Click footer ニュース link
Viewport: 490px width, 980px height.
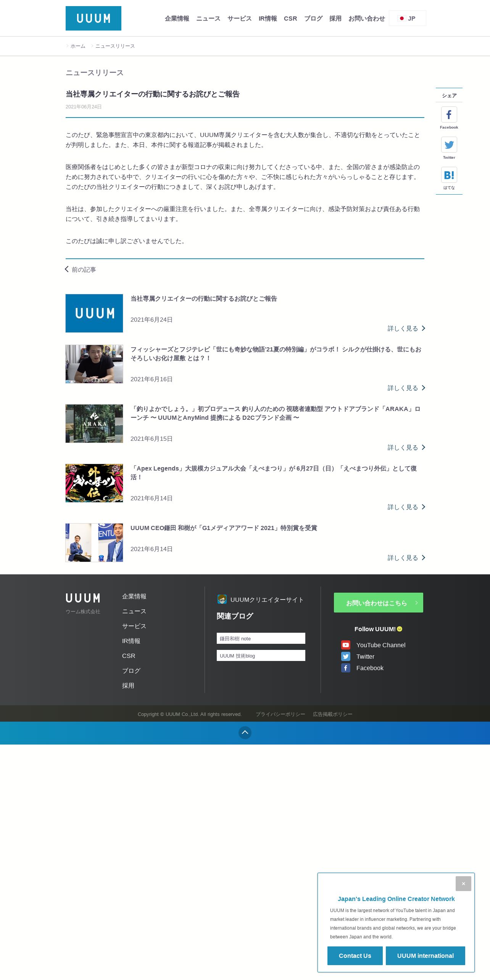click(x=134, y=611)
